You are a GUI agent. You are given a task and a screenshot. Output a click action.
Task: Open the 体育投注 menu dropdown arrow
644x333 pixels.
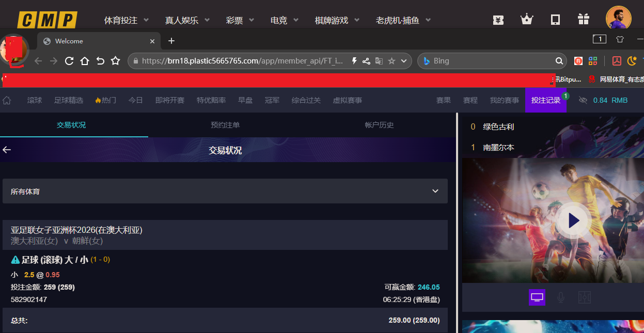point(146,20)
